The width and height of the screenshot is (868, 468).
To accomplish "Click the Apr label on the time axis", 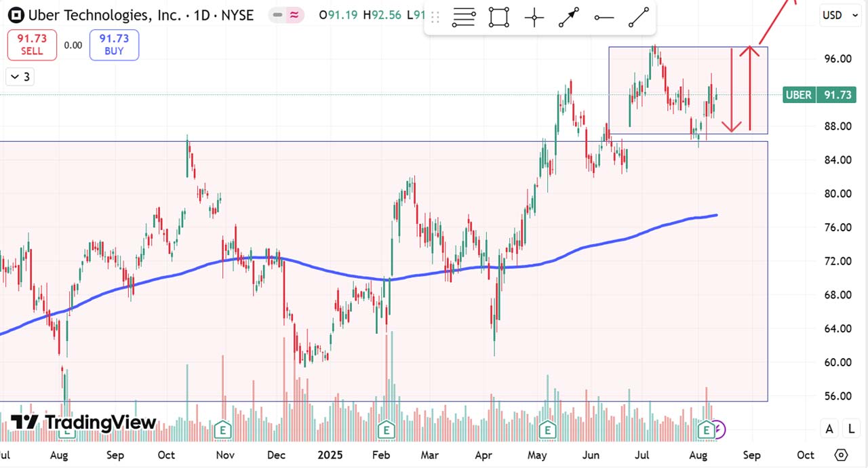I will coord(484,455).
